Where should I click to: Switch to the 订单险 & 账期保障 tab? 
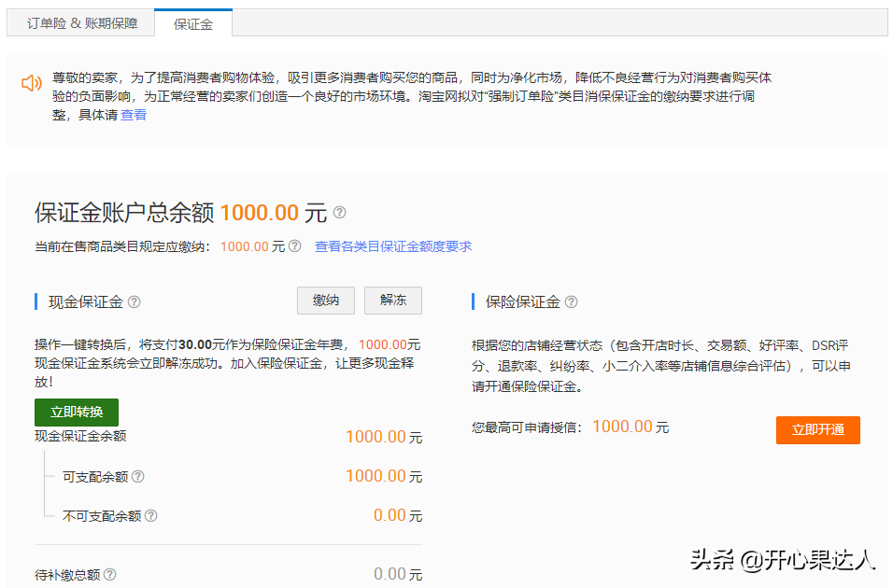click(81, 23)
